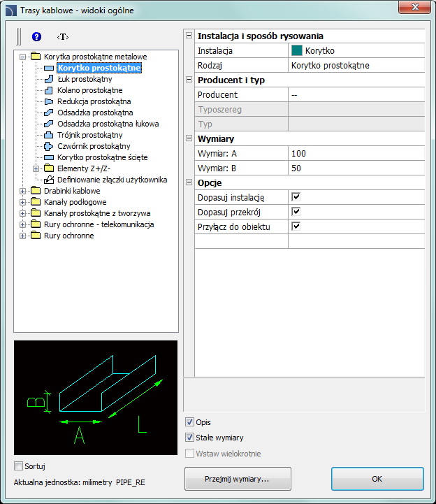Click the Trójnik prostokątny tee icon
Image resolution: width=436 pixels, height=504 pixels.
tap(48, 135)
